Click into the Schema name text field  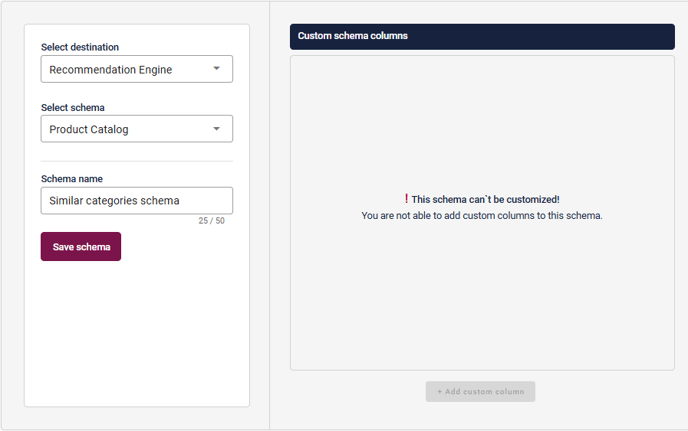coord(136,200)
